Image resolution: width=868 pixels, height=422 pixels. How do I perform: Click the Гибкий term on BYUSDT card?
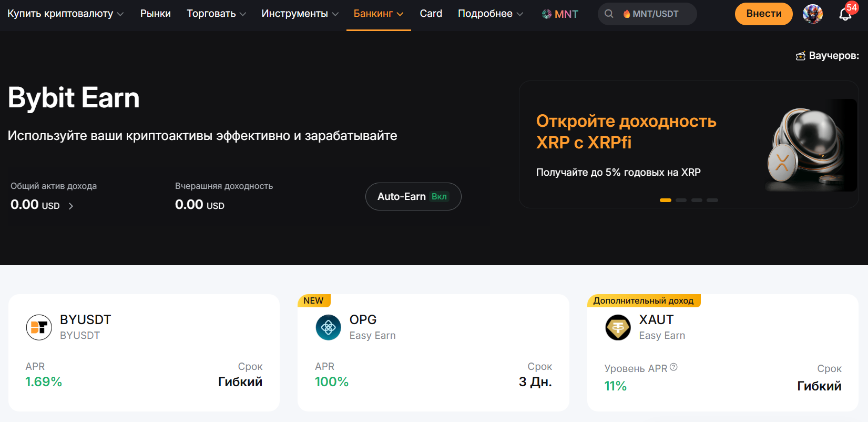pyautogui.click(x=240, y=382)
